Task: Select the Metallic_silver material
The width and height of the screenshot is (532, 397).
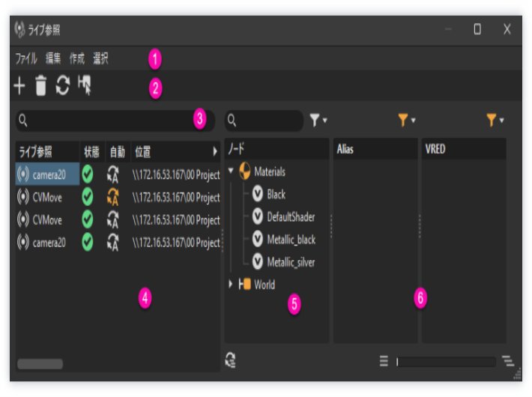Action: [x=291, y=262]
